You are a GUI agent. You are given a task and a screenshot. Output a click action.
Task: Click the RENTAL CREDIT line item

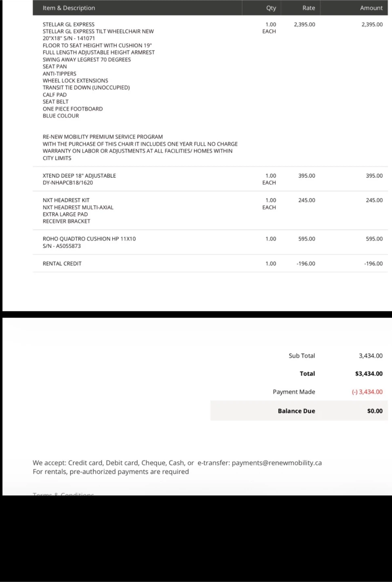coord(62,264)
